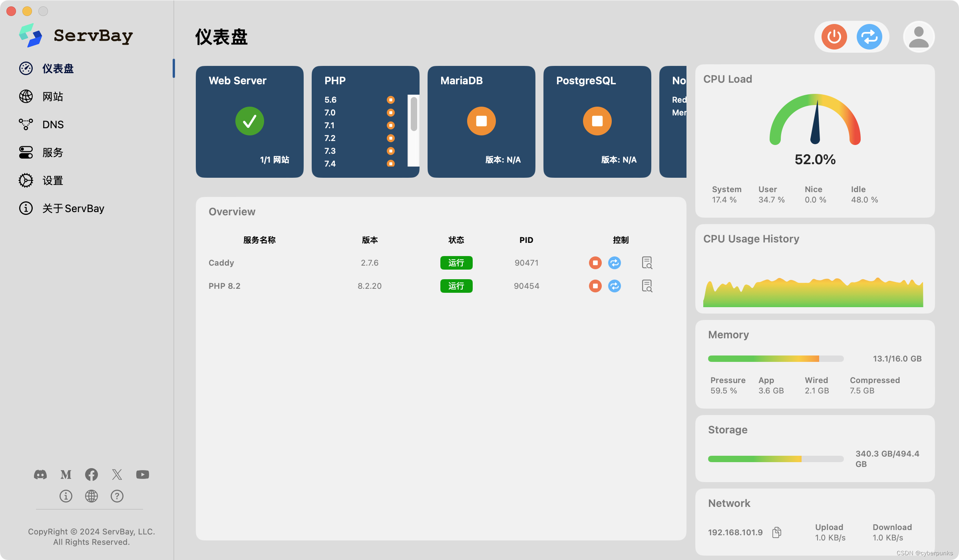Click the 13.1/16.0 GB memory value
This screenshot has height=560, width=959.
coord(897,359)
